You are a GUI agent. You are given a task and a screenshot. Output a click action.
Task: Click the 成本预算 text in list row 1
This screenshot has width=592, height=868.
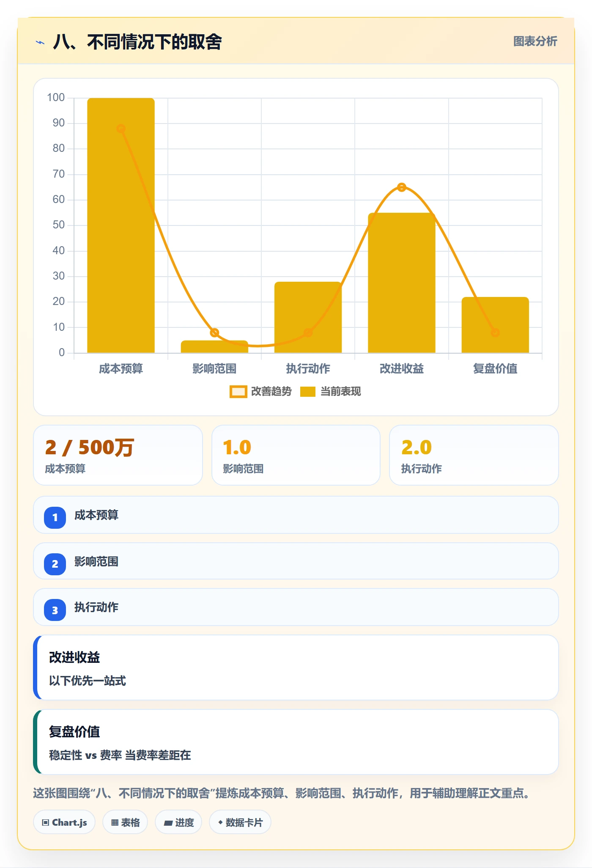(96, 515)
